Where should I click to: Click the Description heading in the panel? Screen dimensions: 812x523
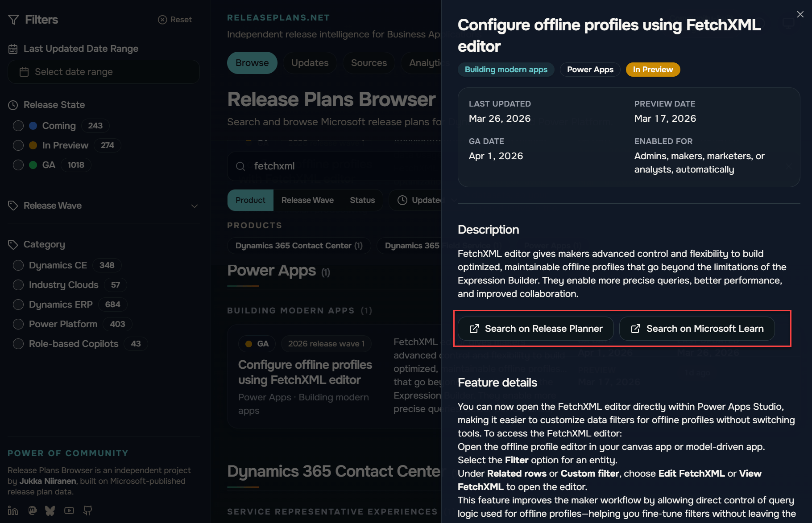point(489,230)
